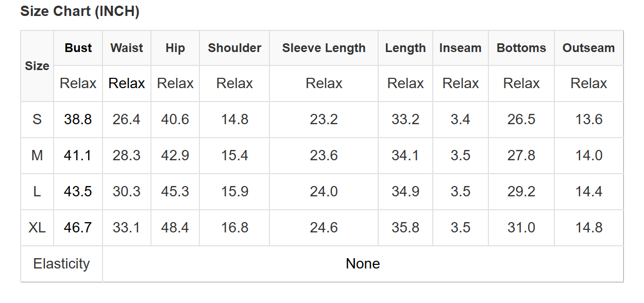Select the 45.3 hip value for L

[x=175, y=192]
